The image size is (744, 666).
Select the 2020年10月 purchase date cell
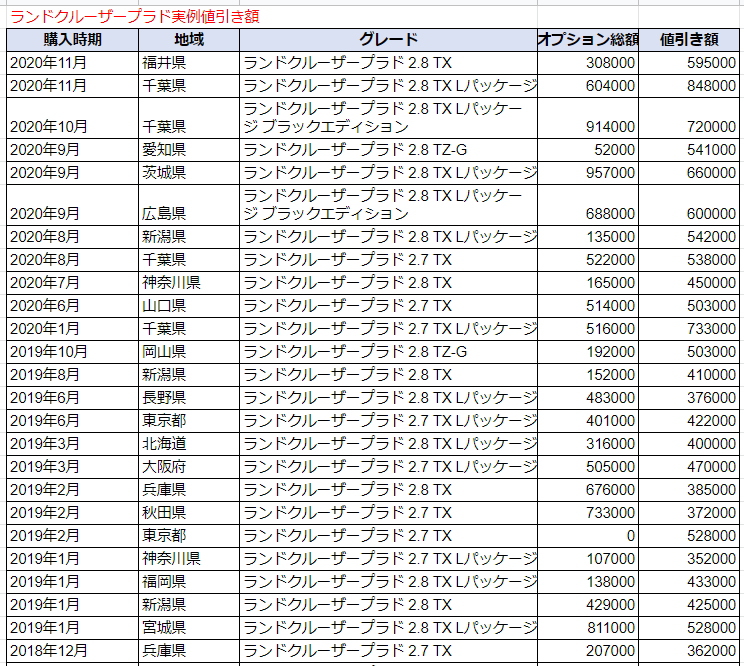(73, 118)
